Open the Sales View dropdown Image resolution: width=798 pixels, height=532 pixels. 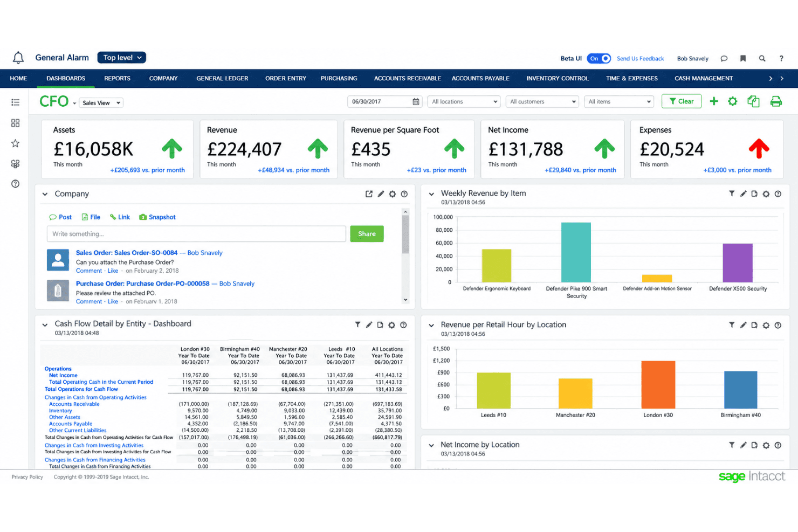(101, 103)
